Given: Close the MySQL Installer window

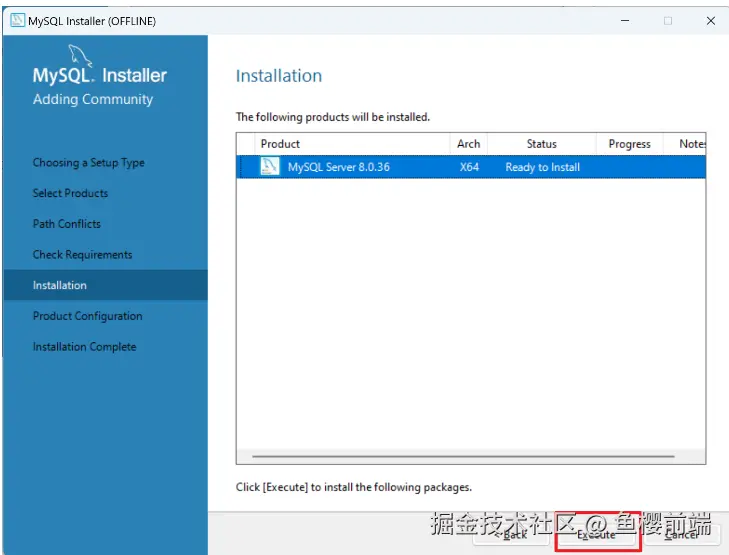Looking at the screenshot, I should [x=710, y=21].
